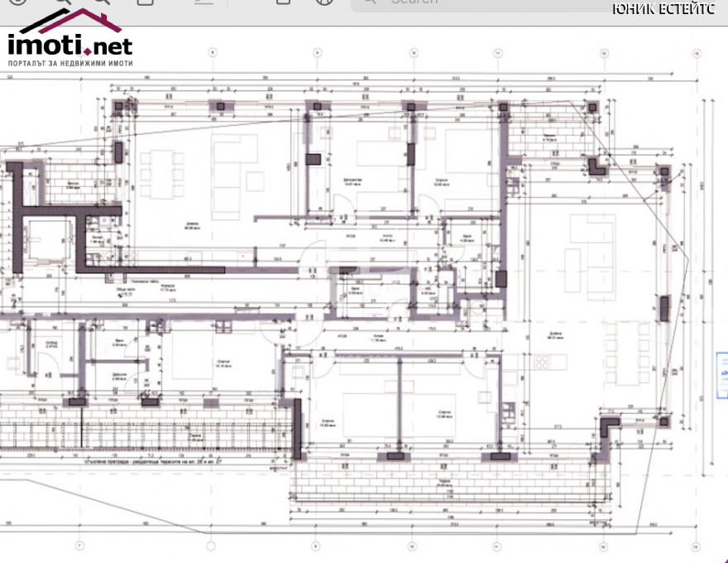The width and height of the screenshot is (728, 563).
Task: Click the zoom out magnifier icon
Action: click(x=63, y=2)
